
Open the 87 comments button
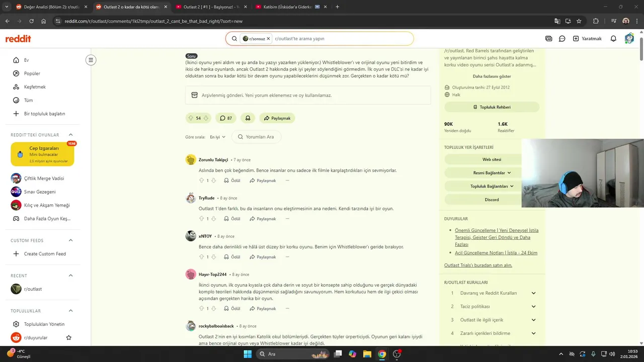pos(226,118)
